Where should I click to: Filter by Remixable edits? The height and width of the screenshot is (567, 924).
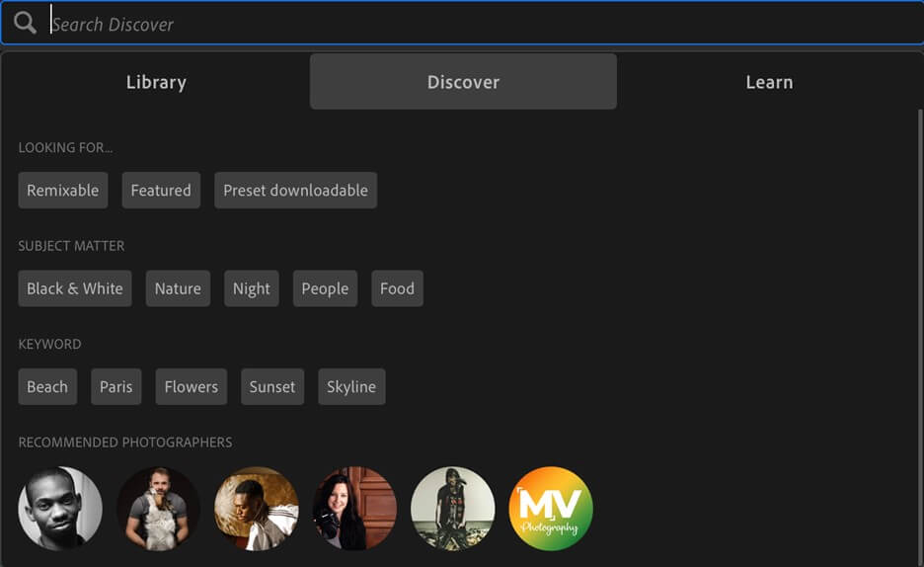tap(63, 191)
